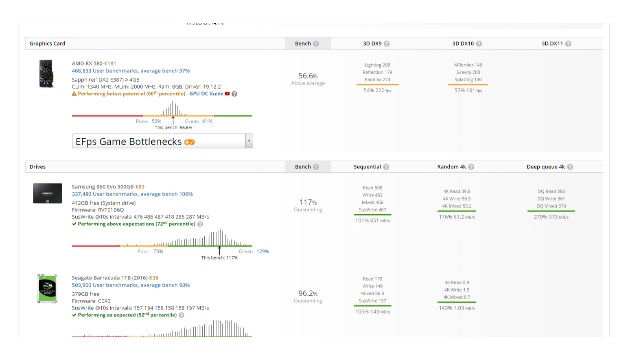
Task: Click the MRender 146 result
Action: click(x=468, y=65)
